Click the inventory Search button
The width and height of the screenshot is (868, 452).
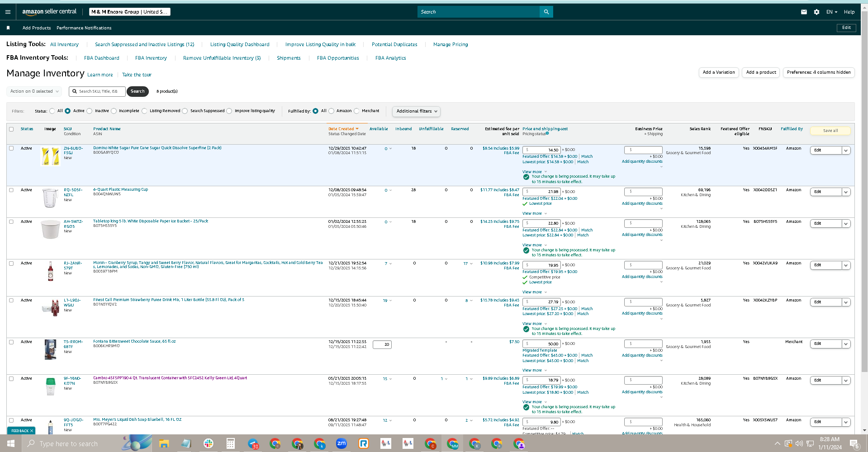[x=138, y=91]
